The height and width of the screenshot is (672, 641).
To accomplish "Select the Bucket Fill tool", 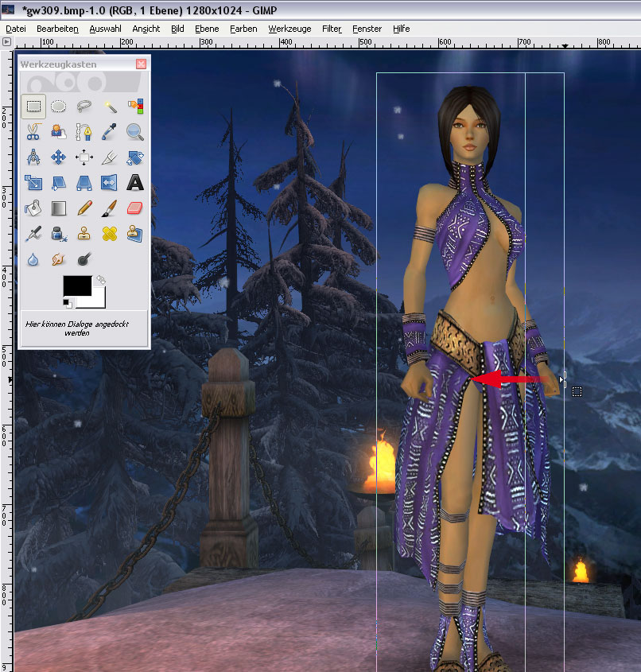I will tap(33, 208).
